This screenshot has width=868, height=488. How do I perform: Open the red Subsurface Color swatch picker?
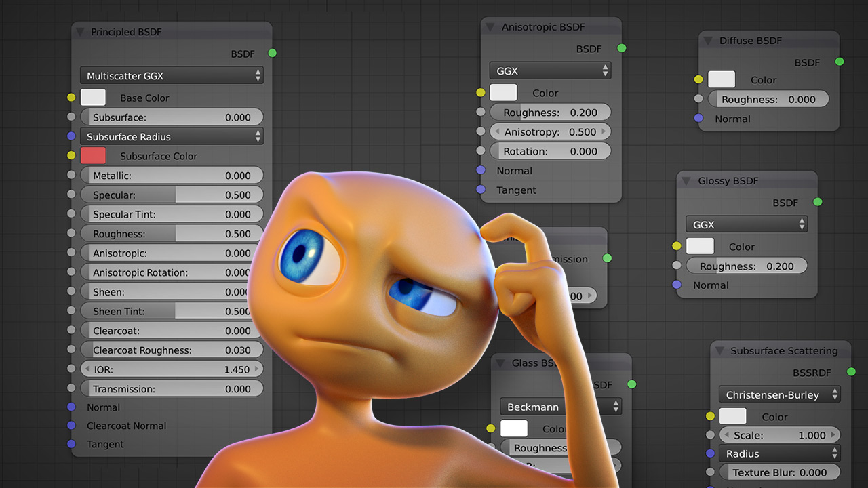(93, 155)
